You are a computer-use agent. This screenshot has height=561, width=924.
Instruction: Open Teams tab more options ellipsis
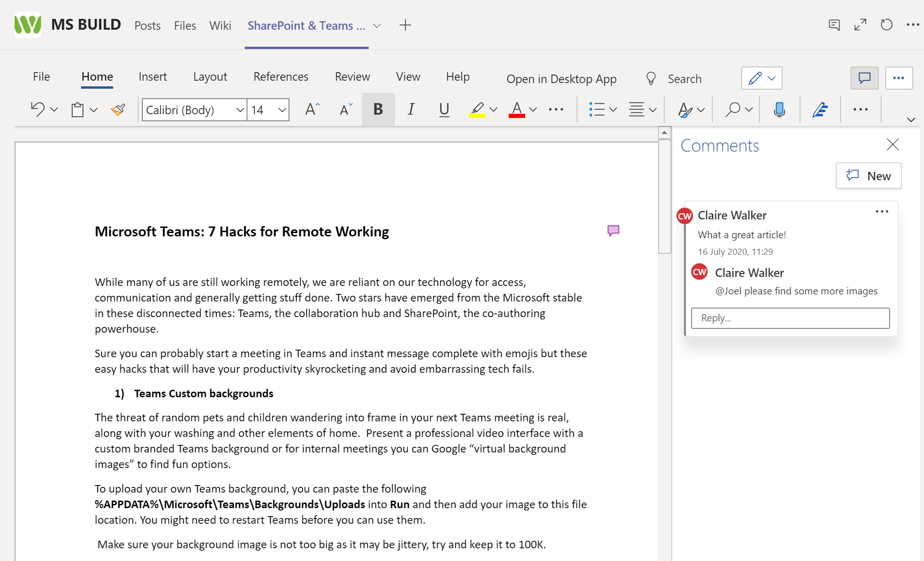pyautogui.click(x=913, y=25)
